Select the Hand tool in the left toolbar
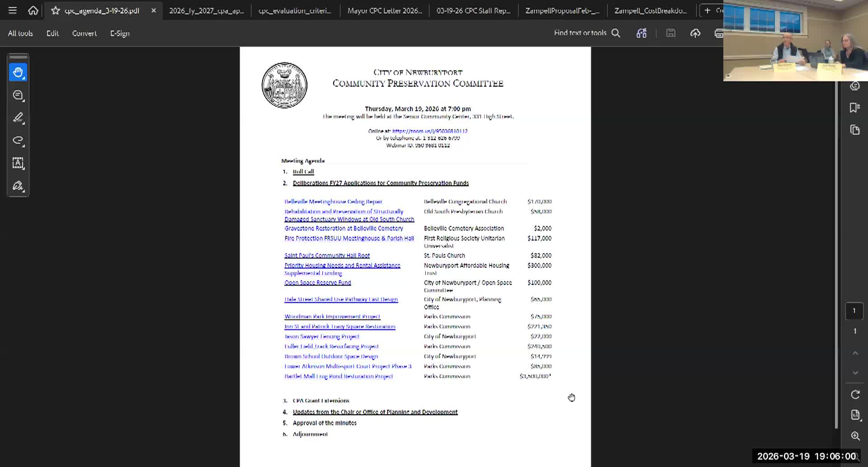 tap(18, 71)
